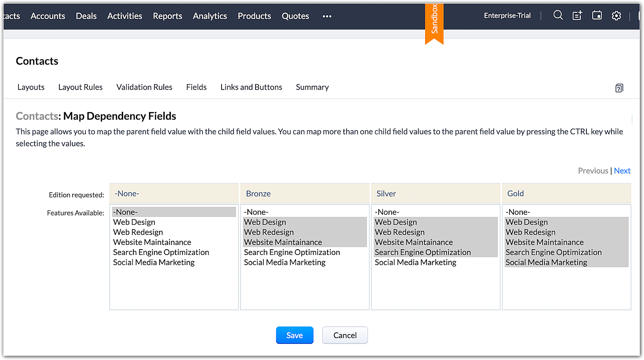Switch to the Layout Rules tab
This screenshot has height=360, width=644.
tap(80, 87)
